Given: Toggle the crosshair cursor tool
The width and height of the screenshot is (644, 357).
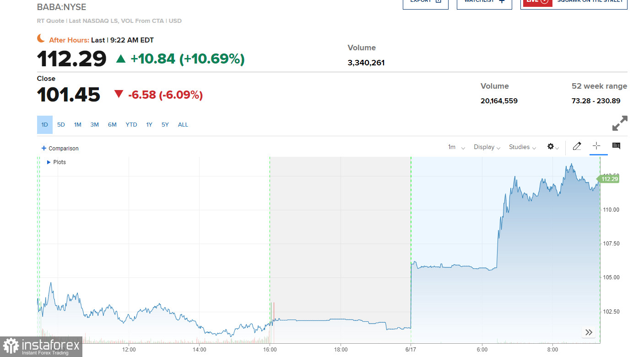Looking at the screenshot, I should 596,146.
